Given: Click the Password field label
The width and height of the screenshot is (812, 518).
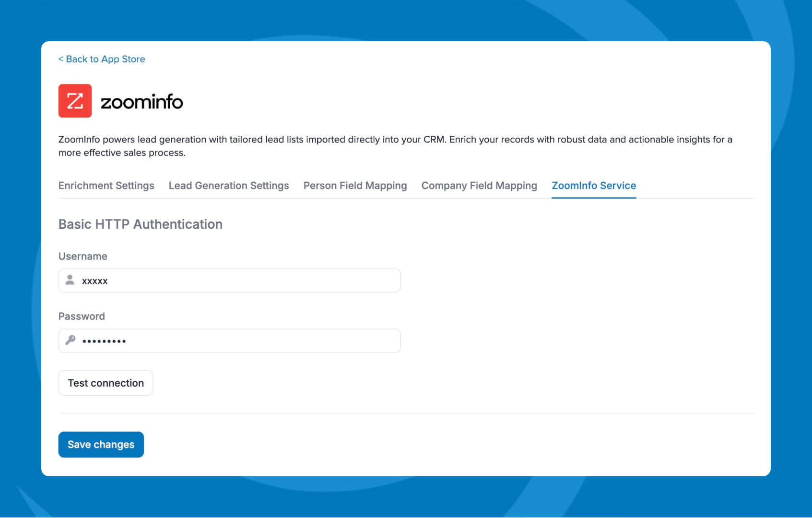Looking at the screenshot, I should pyautogui.click(x=82, y=317).
